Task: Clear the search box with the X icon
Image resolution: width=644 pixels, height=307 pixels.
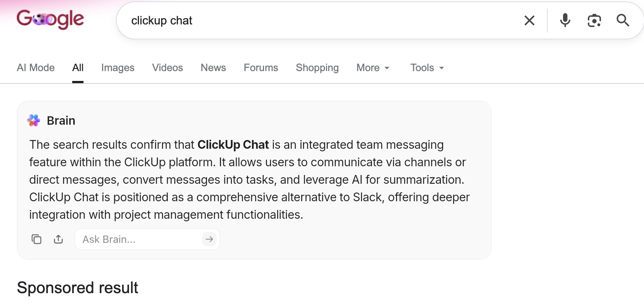Action: 529,20
